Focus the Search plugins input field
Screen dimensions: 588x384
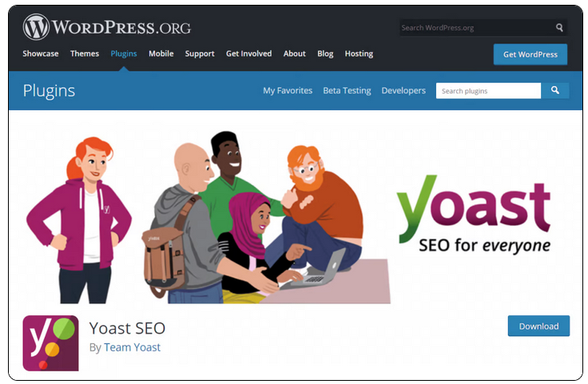click(489, 91)
